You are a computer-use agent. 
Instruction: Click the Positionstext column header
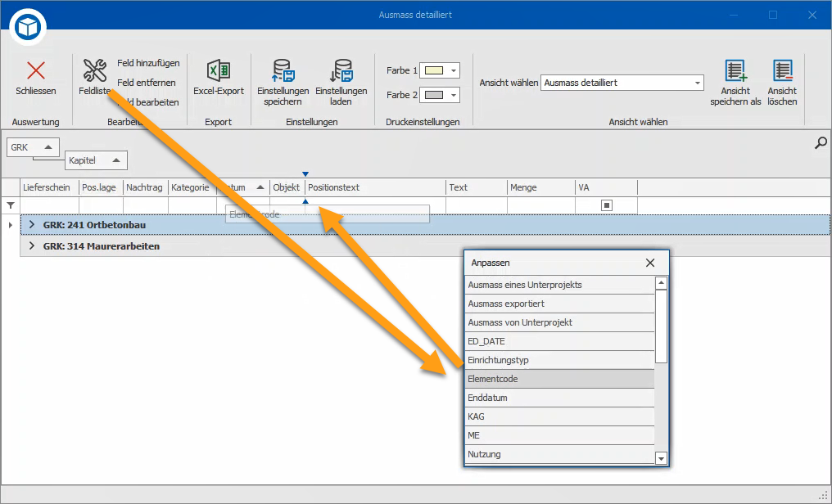click(x=375, y=187)
